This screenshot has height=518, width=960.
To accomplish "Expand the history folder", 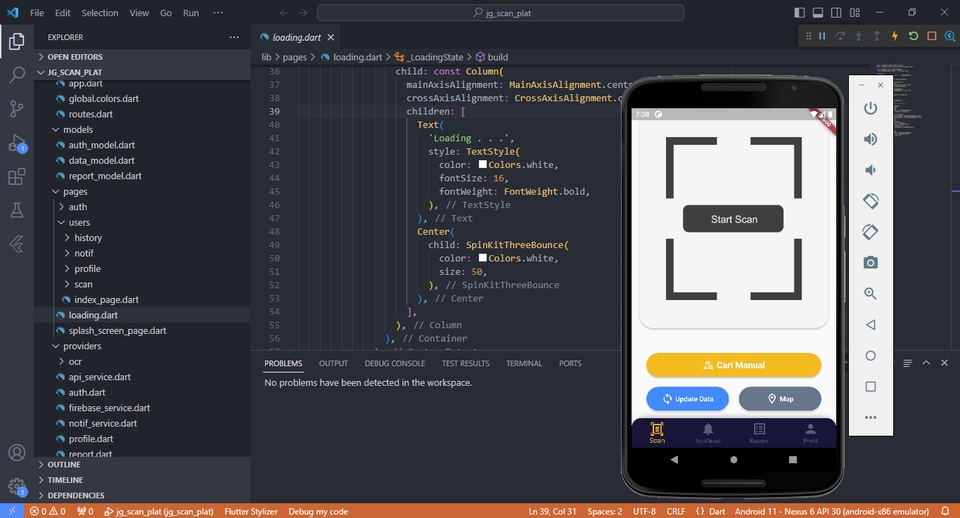I will [88, 238].
